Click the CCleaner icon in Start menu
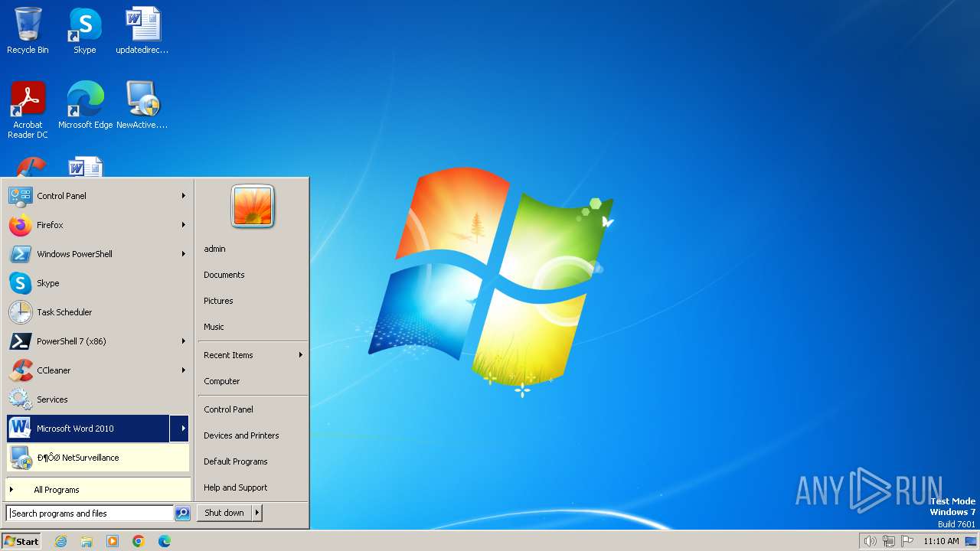 click(20, 370)
